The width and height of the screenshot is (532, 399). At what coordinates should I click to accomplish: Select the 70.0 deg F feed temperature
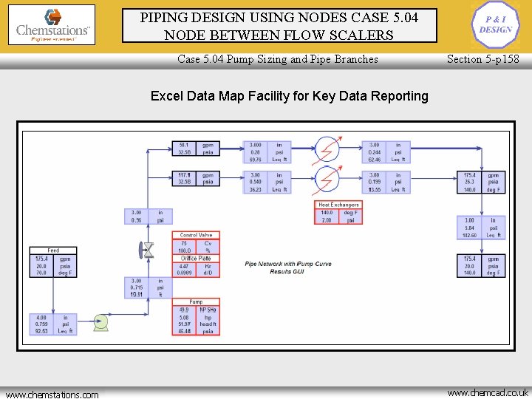click(41, 273)
